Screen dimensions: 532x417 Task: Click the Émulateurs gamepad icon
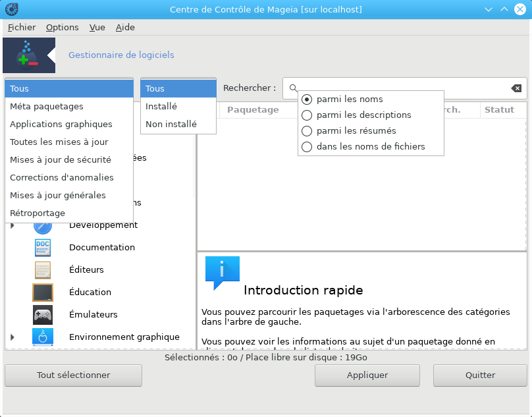tap(43, 315)
